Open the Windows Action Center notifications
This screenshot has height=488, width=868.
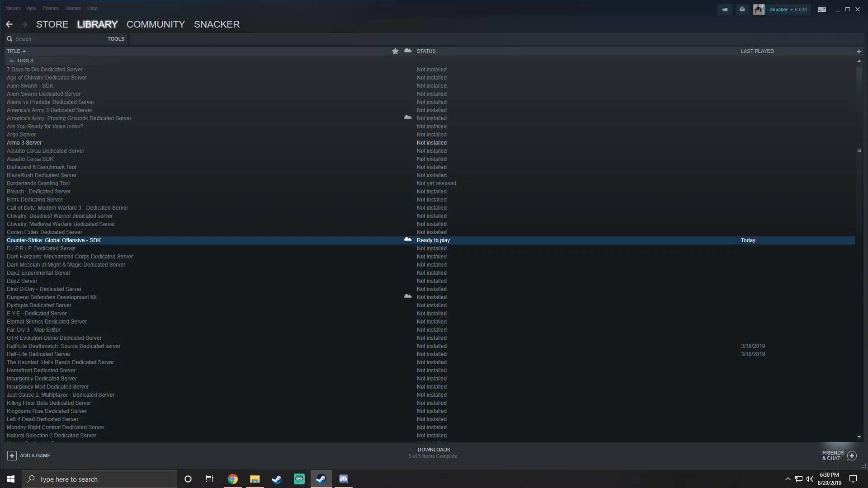tap(853, 479)
